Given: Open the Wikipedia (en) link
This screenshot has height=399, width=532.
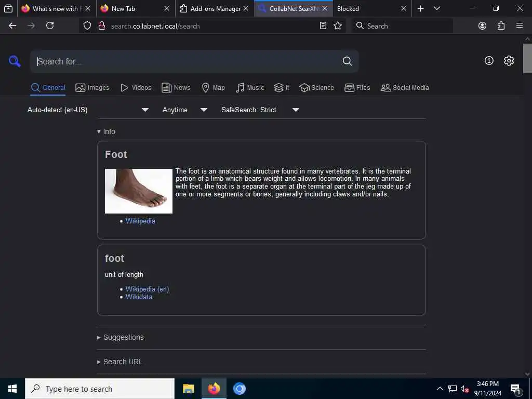Looking at the screenshot, I should tap(147, 289).
